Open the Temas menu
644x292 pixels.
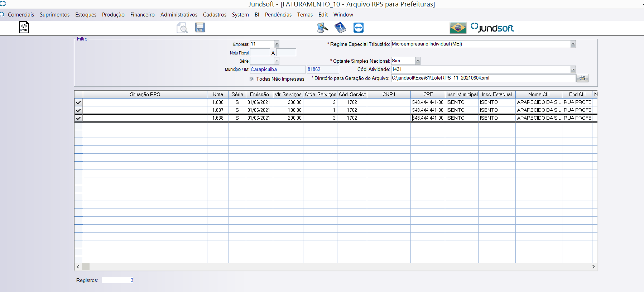click(x=305, y=15)
